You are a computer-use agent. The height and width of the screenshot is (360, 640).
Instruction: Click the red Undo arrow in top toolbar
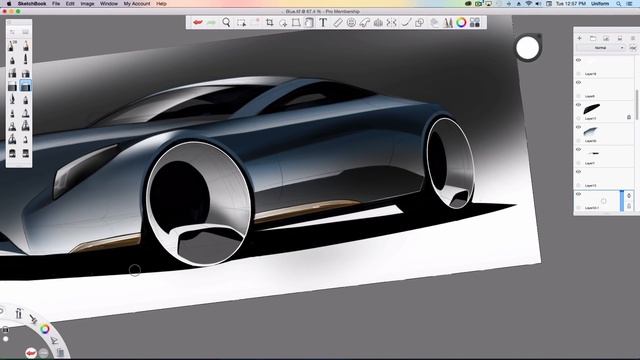pos(198,22)
